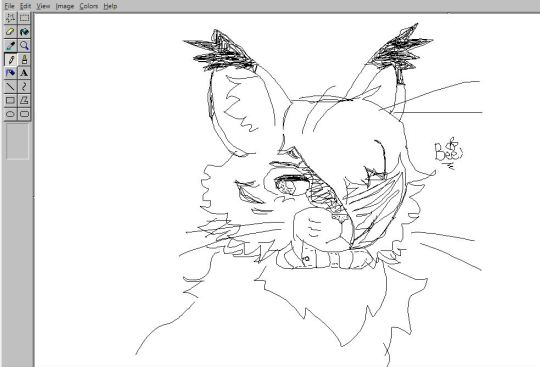Select the Free-Form Select tool
The width and height of the screenshot is (540, 367).
(10, 18)
